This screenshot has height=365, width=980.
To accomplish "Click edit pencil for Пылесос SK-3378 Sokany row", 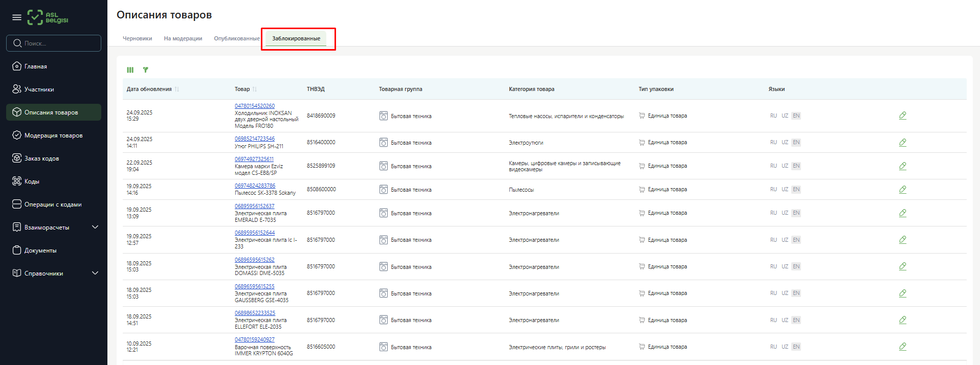I will click(902, 190).
